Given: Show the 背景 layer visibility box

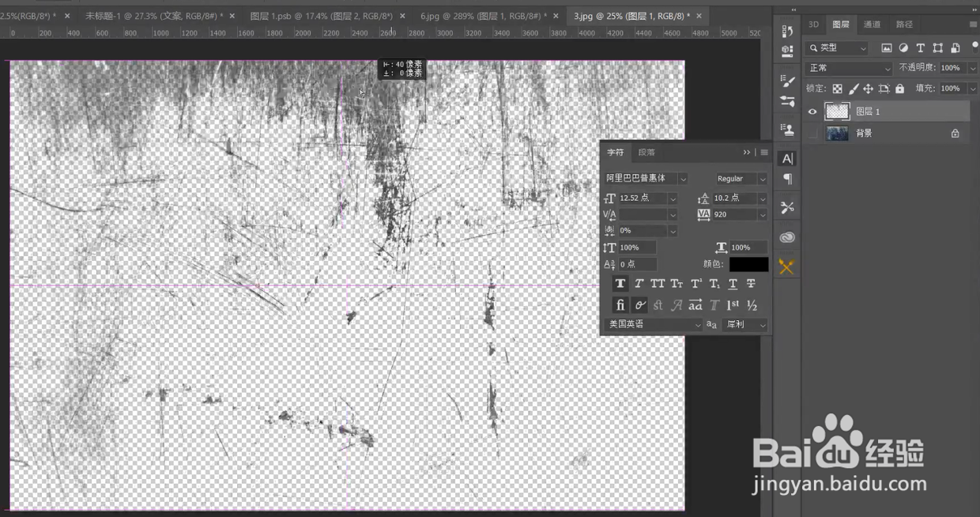Looking at the screenshot, I should coord(812,134).
